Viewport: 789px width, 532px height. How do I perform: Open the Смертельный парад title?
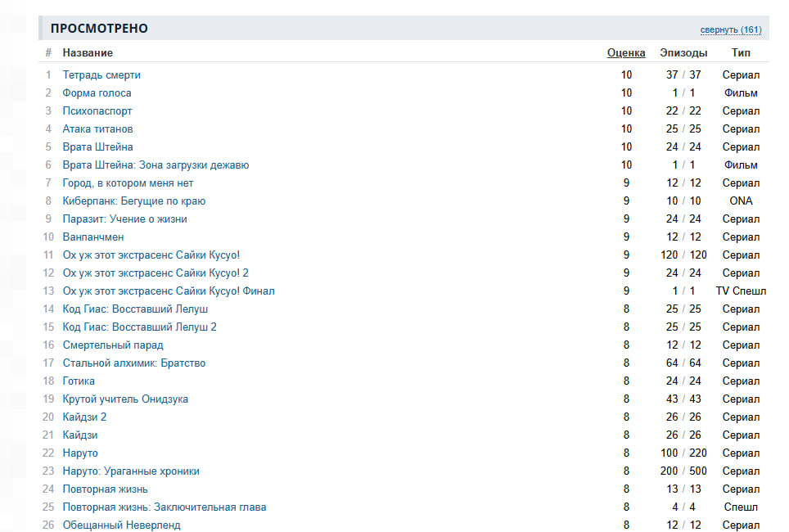coord(113,345)
